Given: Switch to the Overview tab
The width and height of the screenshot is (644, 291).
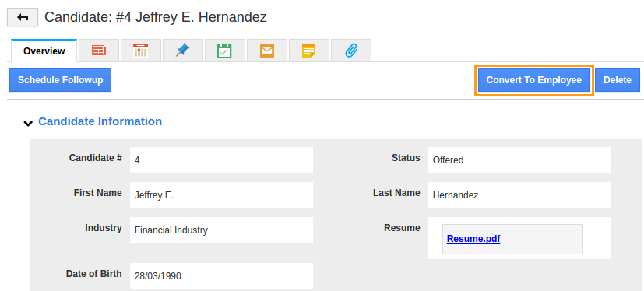Looking at the screenshot, I should tap(44, 51).
